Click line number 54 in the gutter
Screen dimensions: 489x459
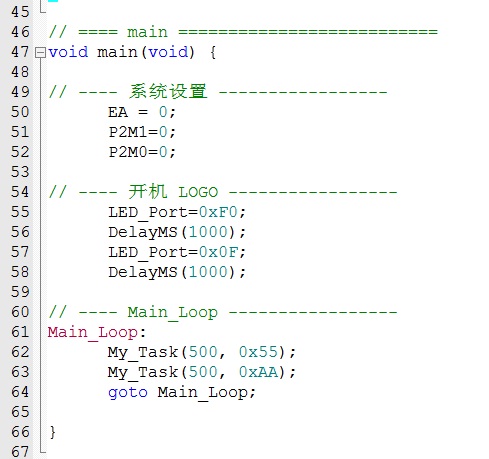click(x=20, y=192)
